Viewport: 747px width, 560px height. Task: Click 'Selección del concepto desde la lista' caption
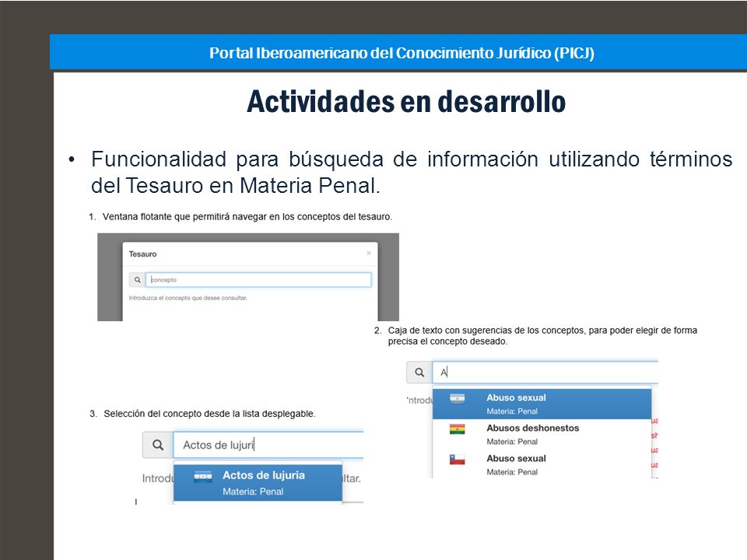point(209,414)
